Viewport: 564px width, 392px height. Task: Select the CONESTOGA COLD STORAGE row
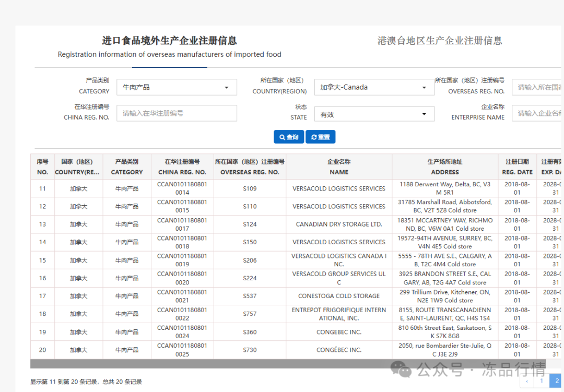click(339, 296)
